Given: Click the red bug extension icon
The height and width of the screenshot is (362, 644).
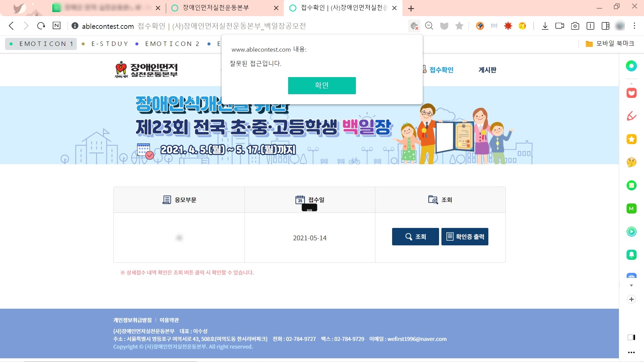Looking at the screenshot, I should (x=508, y=26).
